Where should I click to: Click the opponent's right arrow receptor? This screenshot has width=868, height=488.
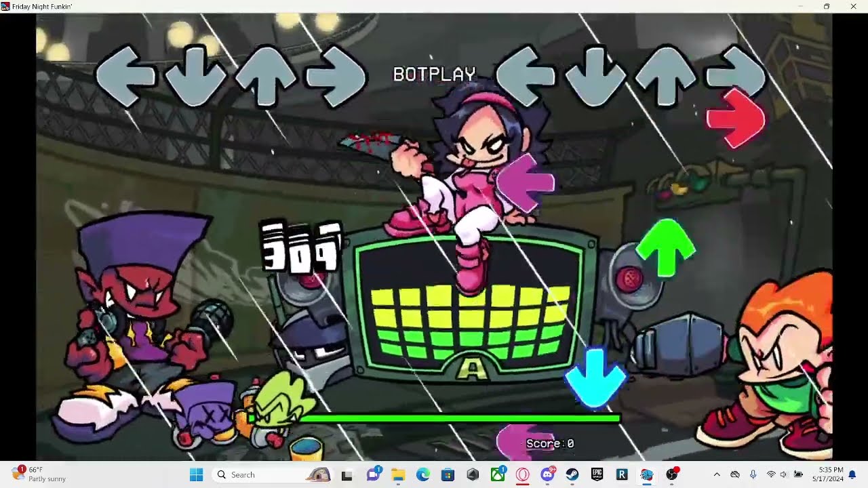[x=336, y=77]
